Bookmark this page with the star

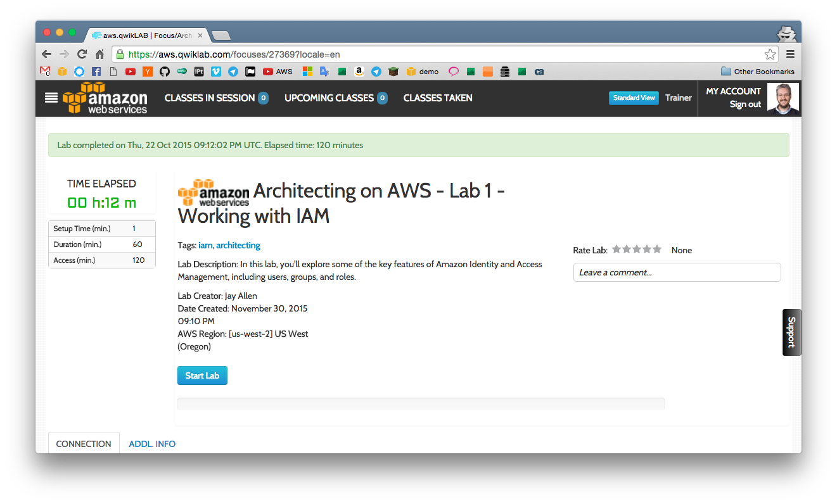click(770, 54)
